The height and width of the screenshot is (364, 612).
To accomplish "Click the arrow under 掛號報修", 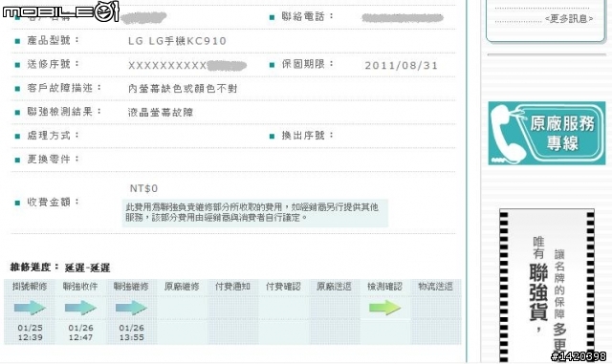I will [30, 308].
